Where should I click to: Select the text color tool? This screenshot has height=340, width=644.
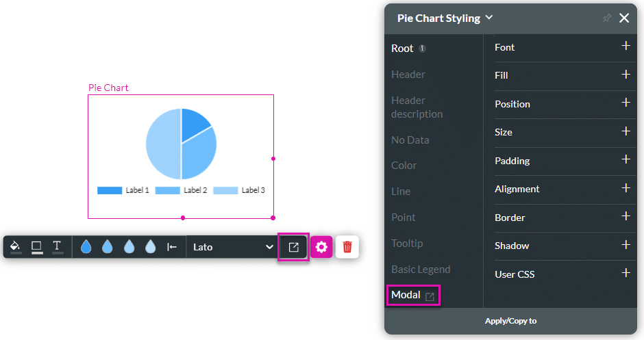click(x=58, y=246)
